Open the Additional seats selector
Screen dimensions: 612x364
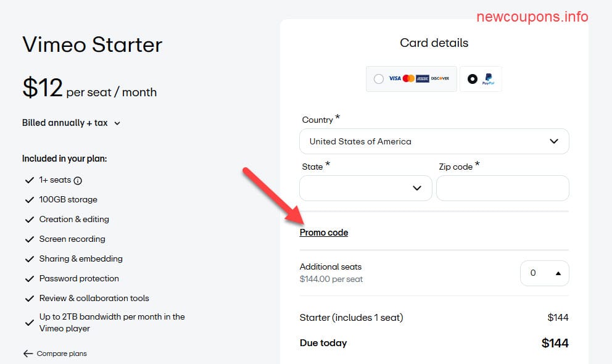point(544,273)
